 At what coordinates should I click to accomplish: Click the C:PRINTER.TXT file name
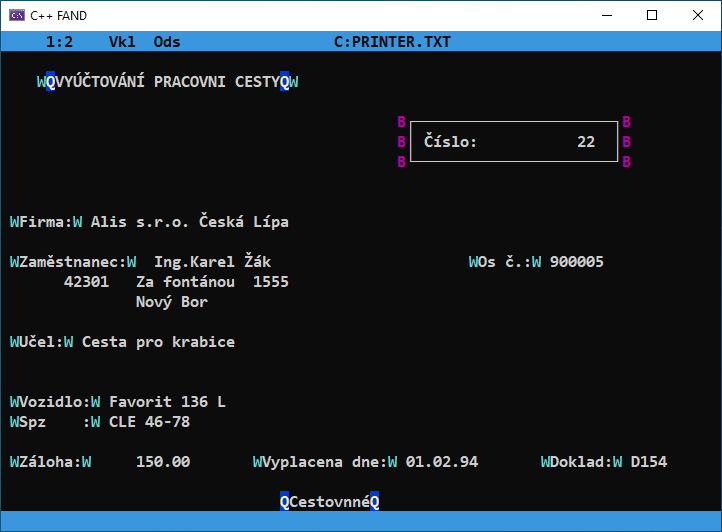pos(392,42)
